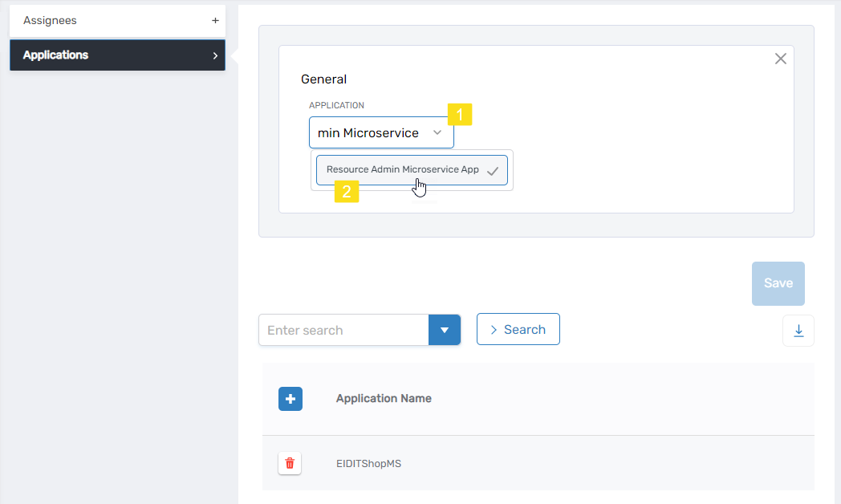Screen dimensions: 841x504
Task: Click the checkmark on Resource Admin Microservice App
Action: 494,169
